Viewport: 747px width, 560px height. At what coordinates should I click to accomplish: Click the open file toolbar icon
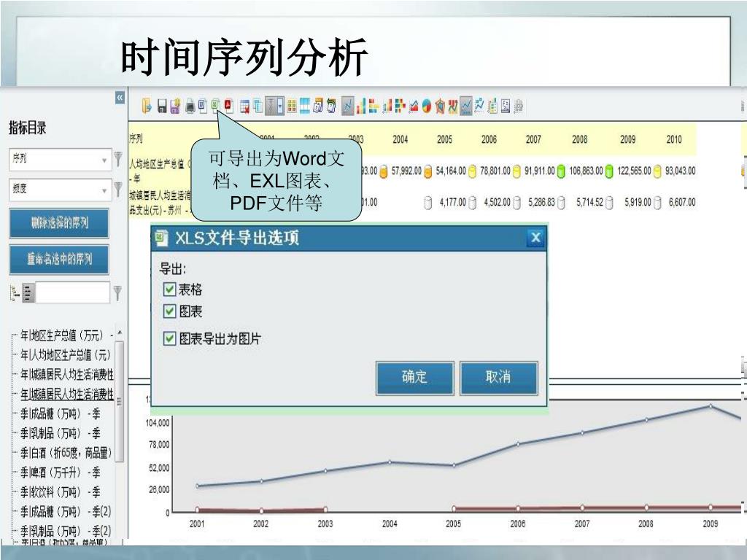pos(147,105)
